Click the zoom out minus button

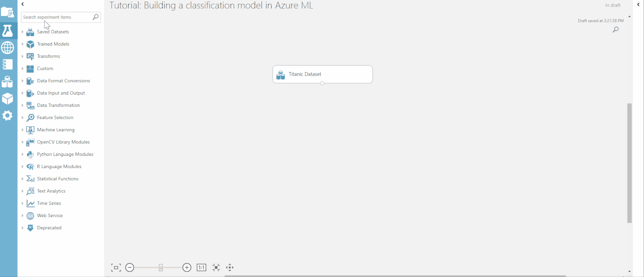pyautogui.click(x=130, y=267)
